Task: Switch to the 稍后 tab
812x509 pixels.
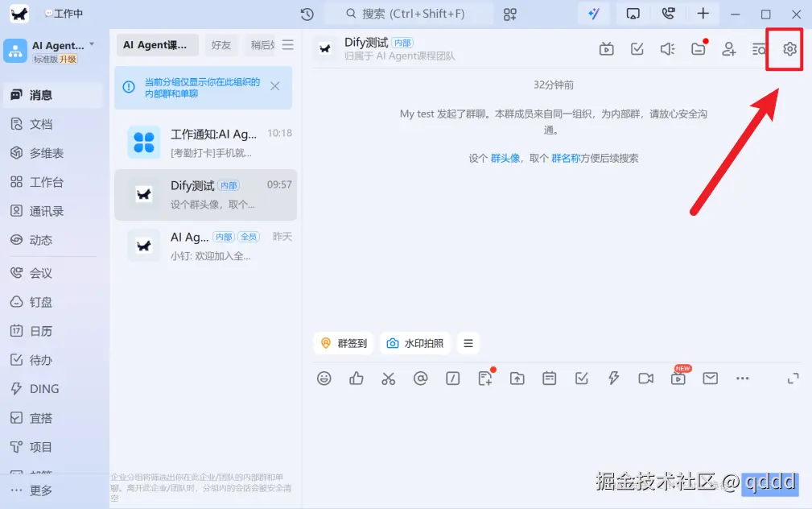Action: click(x=262, y=45)
